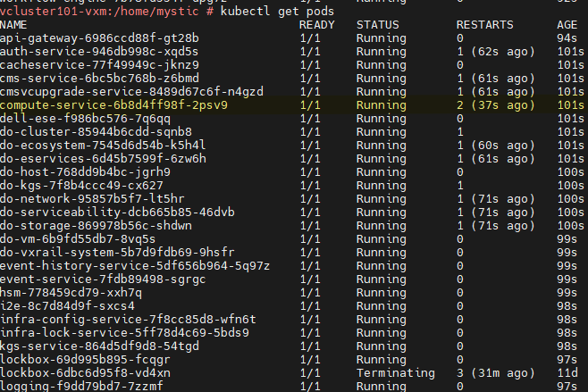Click Running status of compute-service row
This screenshot has height=392, width=588.
[x=382, y=105]
